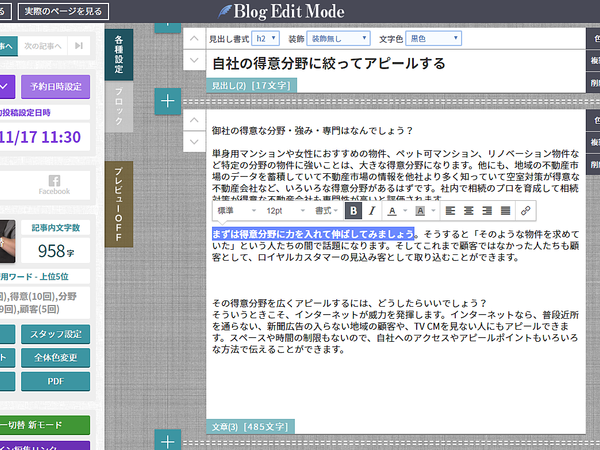
Task: Expand background color dropdown arrow
Action: pos(433,210)
